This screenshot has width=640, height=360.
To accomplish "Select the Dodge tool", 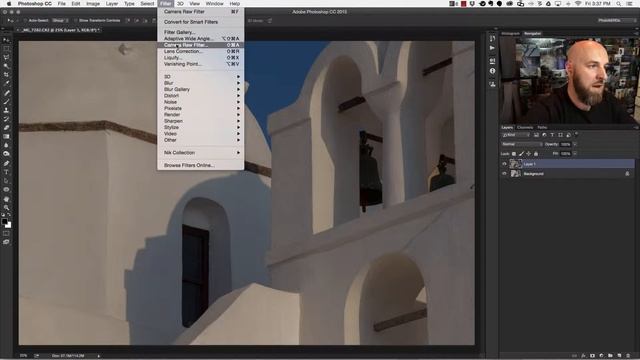I will 6,154.
